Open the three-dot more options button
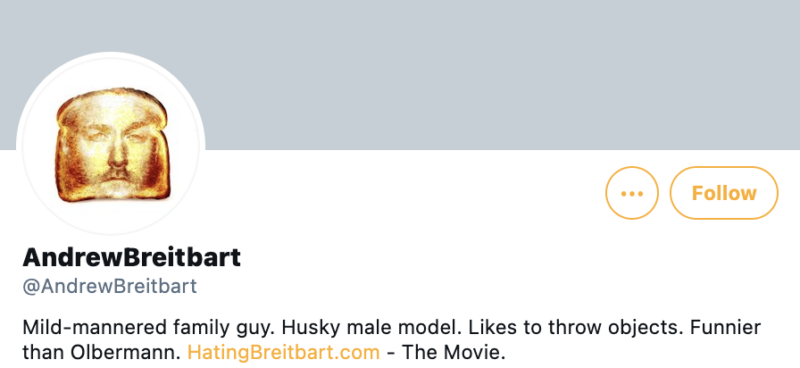Viewport: 800px width, 368px height. (x=632, y=193)
